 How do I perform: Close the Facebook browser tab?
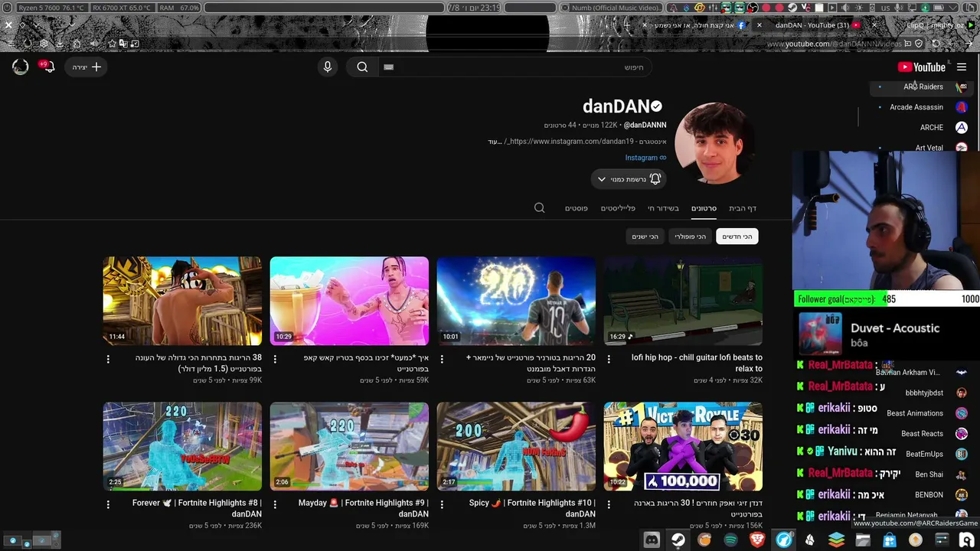[645, 25]
